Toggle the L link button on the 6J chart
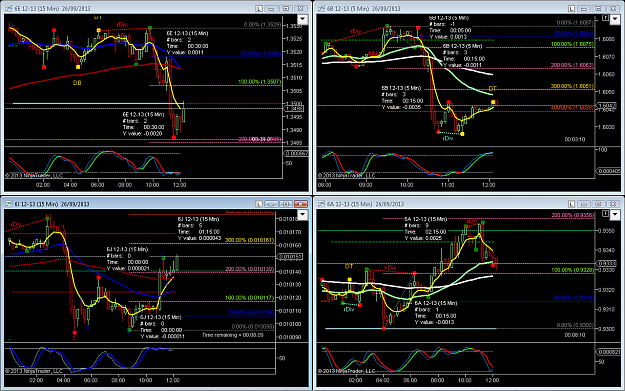Viewport: 625px width, 391px height. [259, 204]
